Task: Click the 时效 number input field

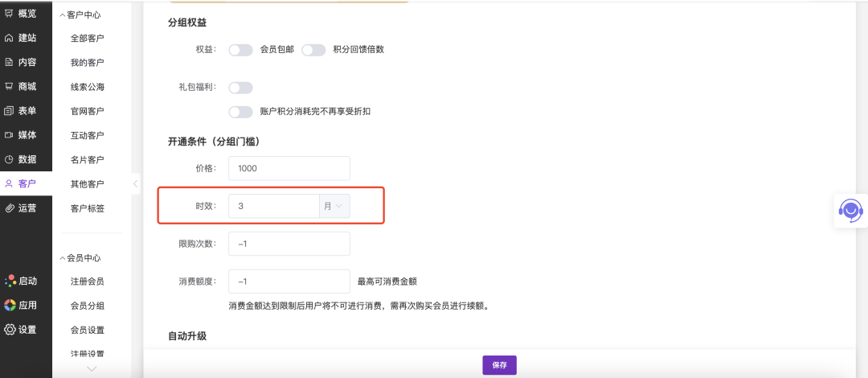Action: [274, 206]
